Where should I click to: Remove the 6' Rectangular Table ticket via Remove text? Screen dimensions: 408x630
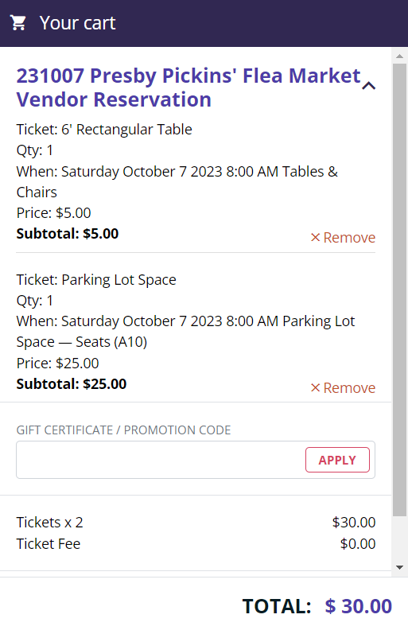tap(349, 237)
